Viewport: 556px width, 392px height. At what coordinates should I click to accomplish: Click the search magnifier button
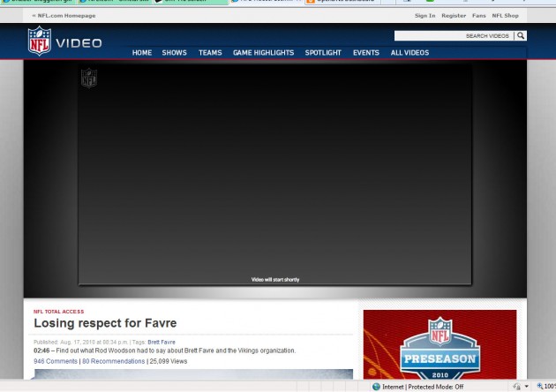coord(521,35)
